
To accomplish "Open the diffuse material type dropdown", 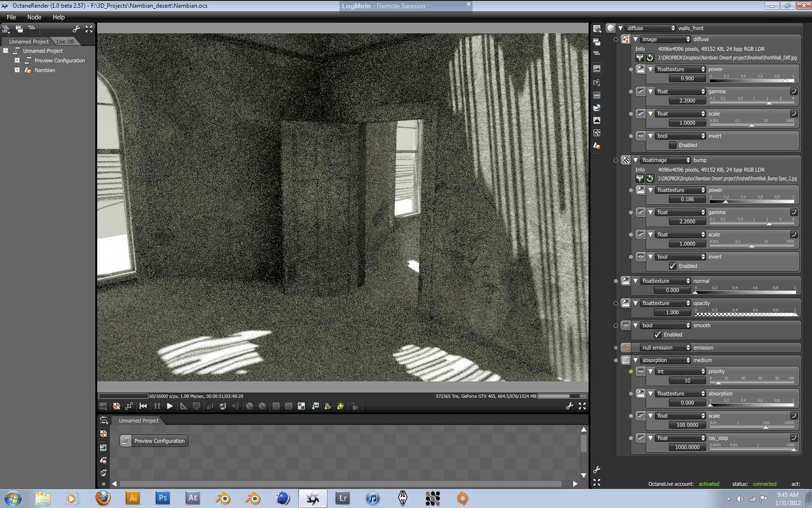I will 650,28.
